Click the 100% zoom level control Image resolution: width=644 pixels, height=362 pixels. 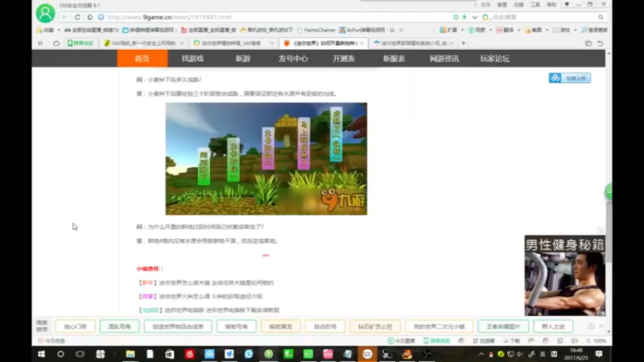[596, 341]
